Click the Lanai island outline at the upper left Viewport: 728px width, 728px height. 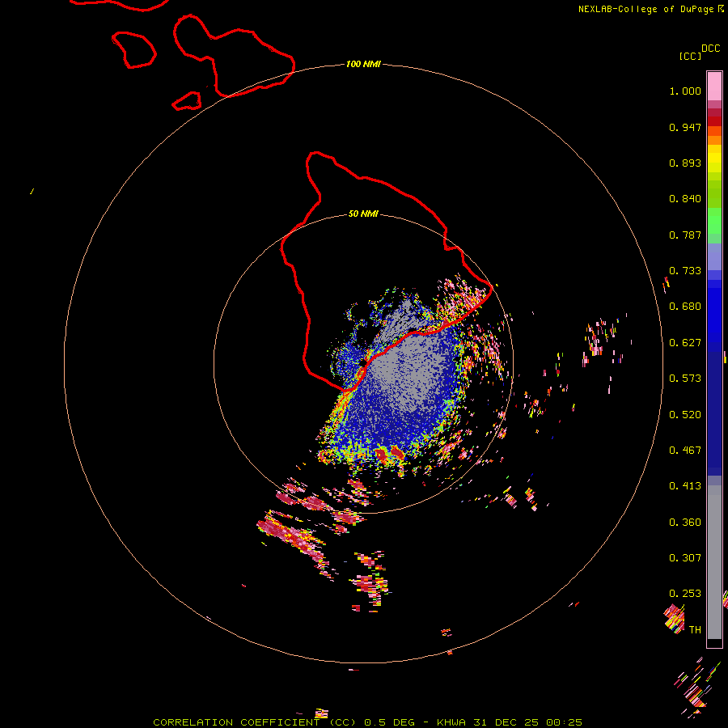(134, 49)
